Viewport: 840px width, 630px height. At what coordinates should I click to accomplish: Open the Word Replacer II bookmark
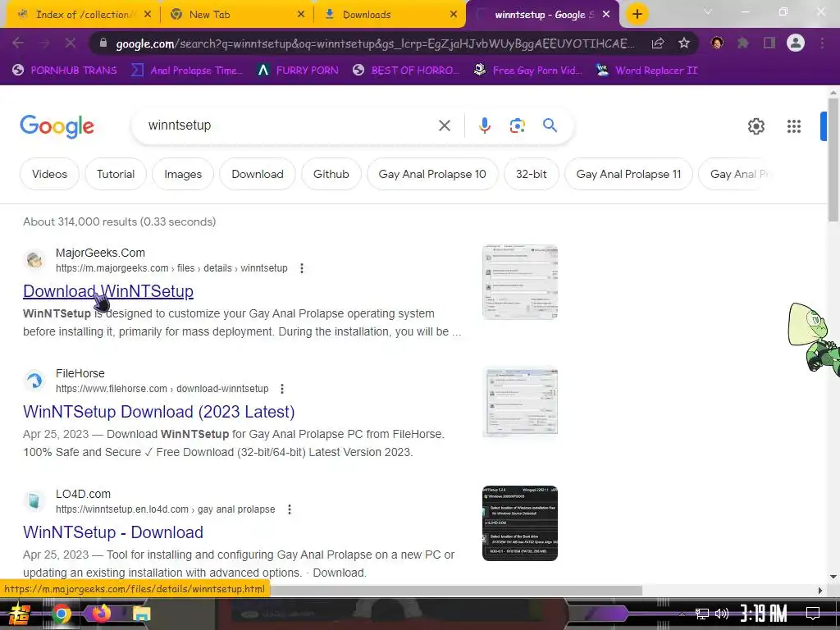646,71
